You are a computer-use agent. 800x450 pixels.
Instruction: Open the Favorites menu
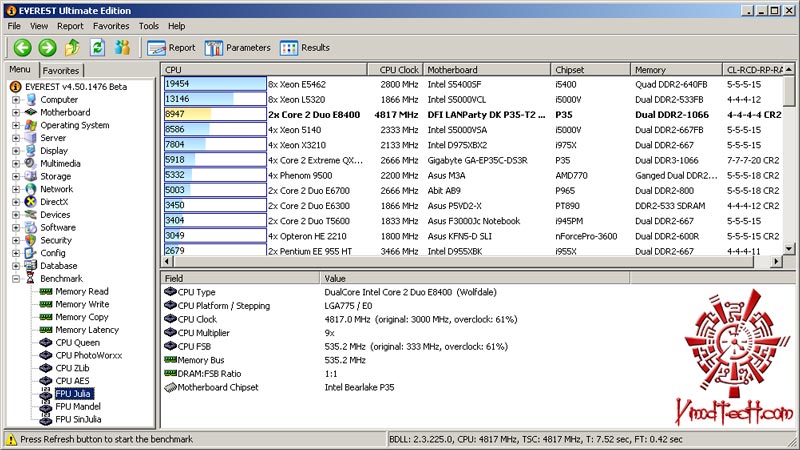(x=111, y=26)
